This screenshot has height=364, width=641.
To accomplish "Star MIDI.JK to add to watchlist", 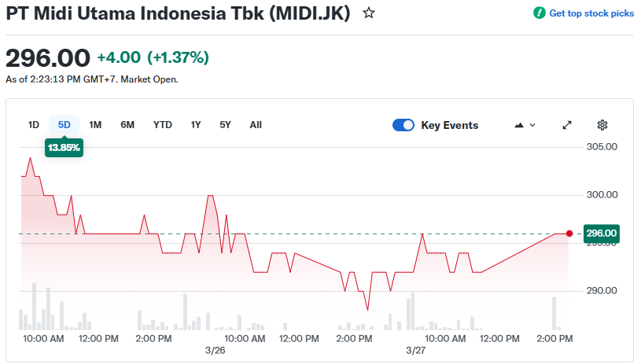I will click(x=369, y=13).
